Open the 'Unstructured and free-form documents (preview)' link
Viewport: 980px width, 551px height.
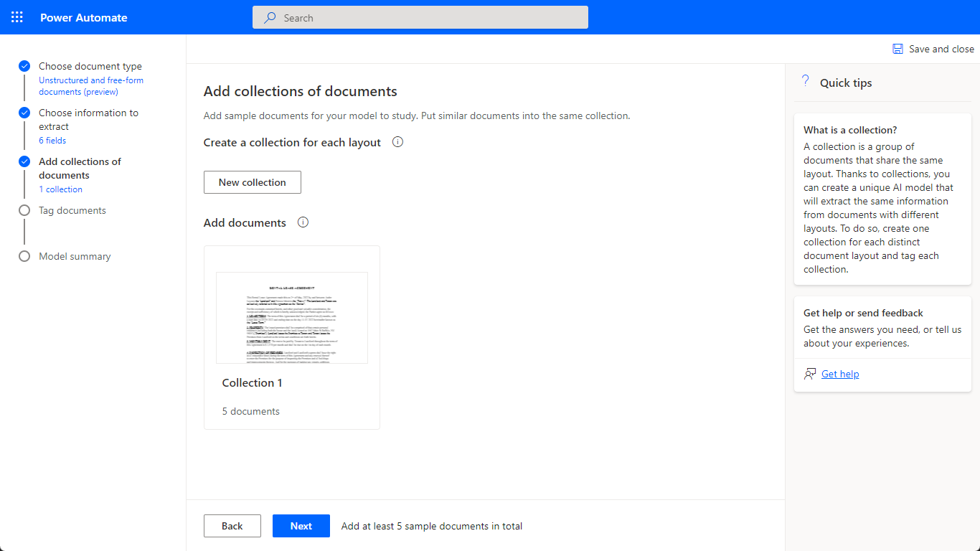90,85
